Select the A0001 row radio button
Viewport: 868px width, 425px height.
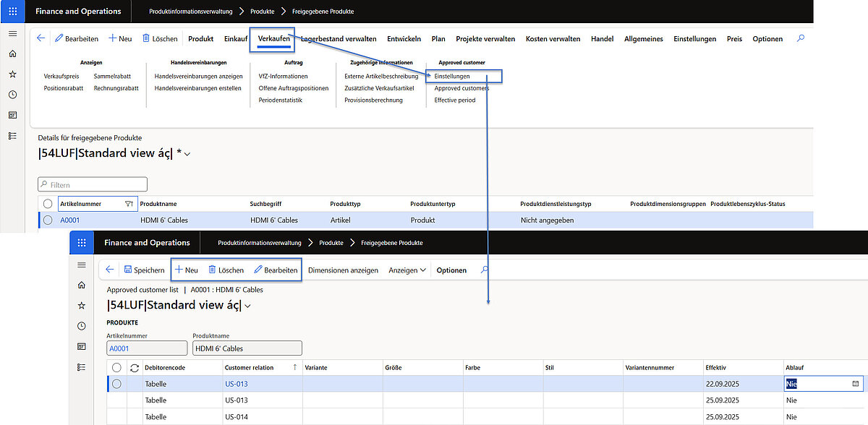(x=48, y=220)
